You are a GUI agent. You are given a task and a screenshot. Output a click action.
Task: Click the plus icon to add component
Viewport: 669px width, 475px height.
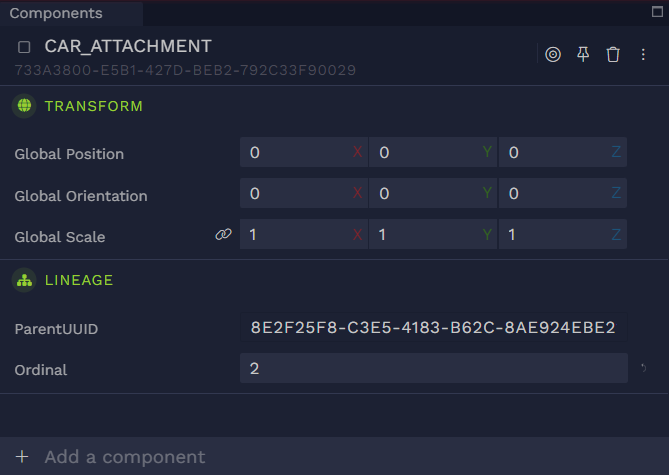coord(22,457)
